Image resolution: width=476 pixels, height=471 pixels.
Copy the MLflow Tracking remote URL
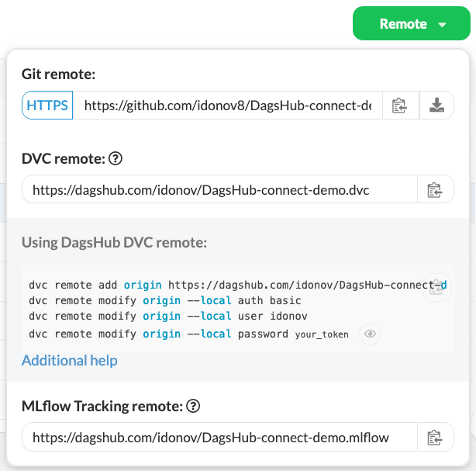436,437
